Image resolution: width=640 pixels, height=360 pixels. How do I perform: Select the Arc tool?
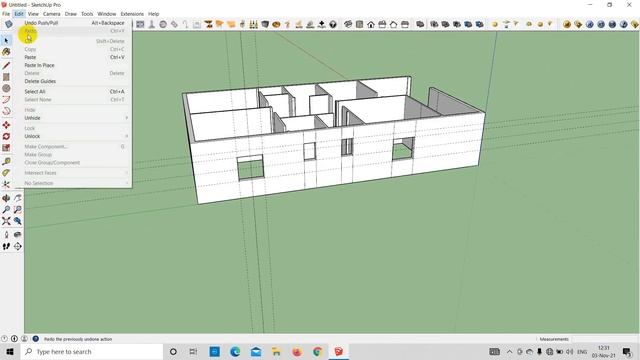pyautogui.click(x=6, y=100)
